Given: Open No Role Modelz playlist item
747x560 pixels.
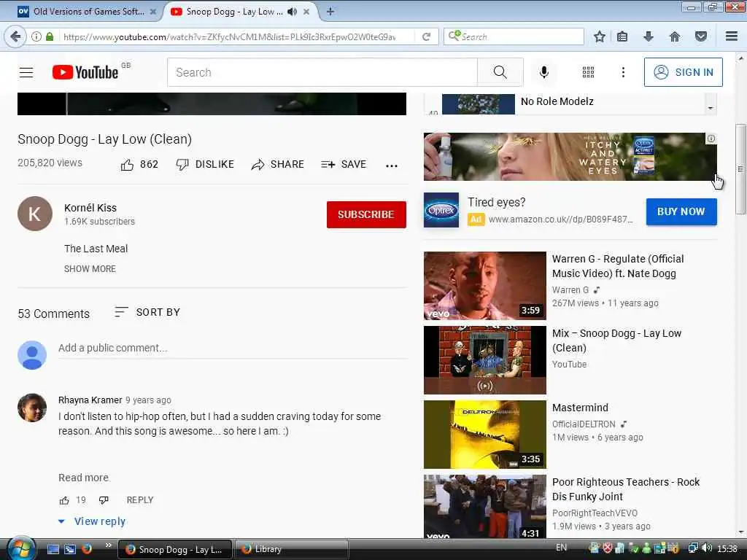Looking at the screenshot, I should pos(565,104).
